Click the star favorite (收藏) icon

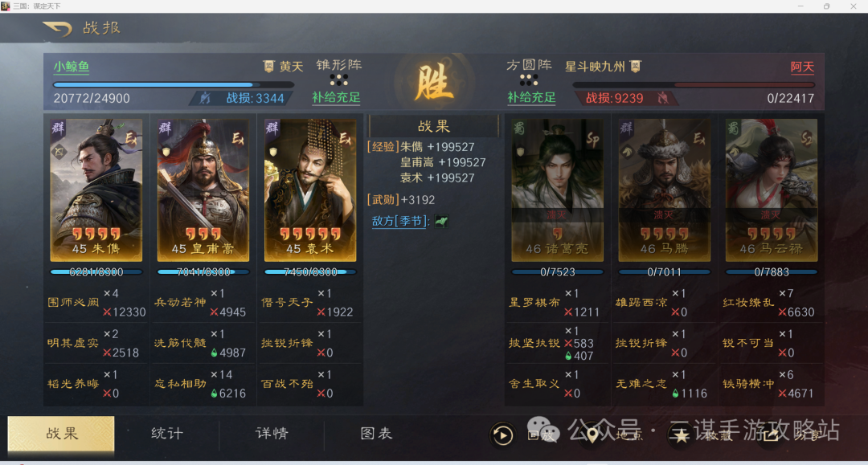point(681,435)
